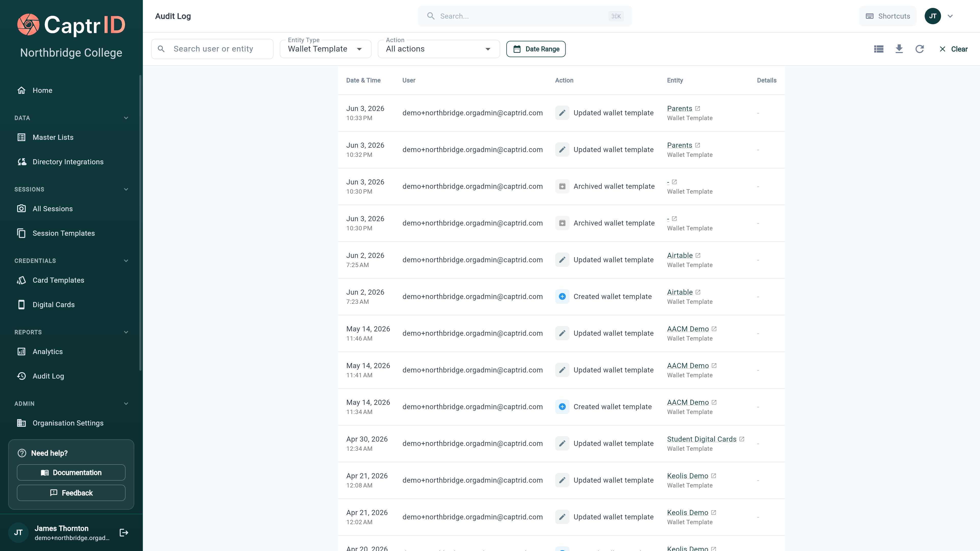Open Airtable link in 7:25 AM row
The image size is (980, 551).
(x=680, y=256)
